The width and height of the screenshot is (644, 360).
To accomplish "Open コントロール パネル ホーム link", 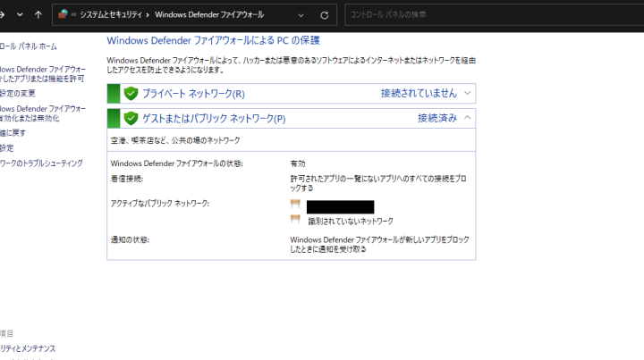I will [29, 46].
